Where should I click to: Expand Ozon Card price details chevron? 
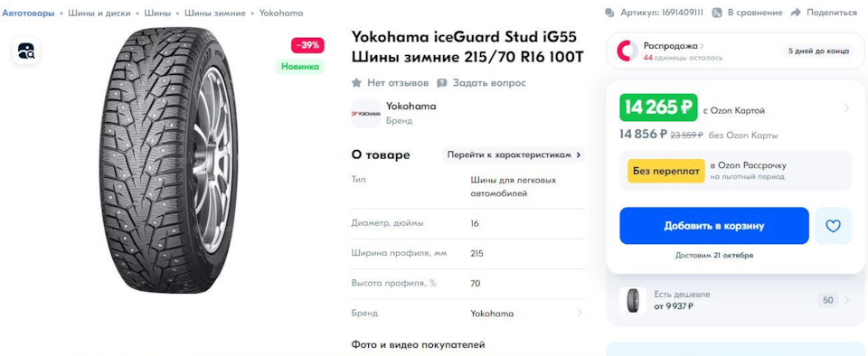click(x=846, y=108)
